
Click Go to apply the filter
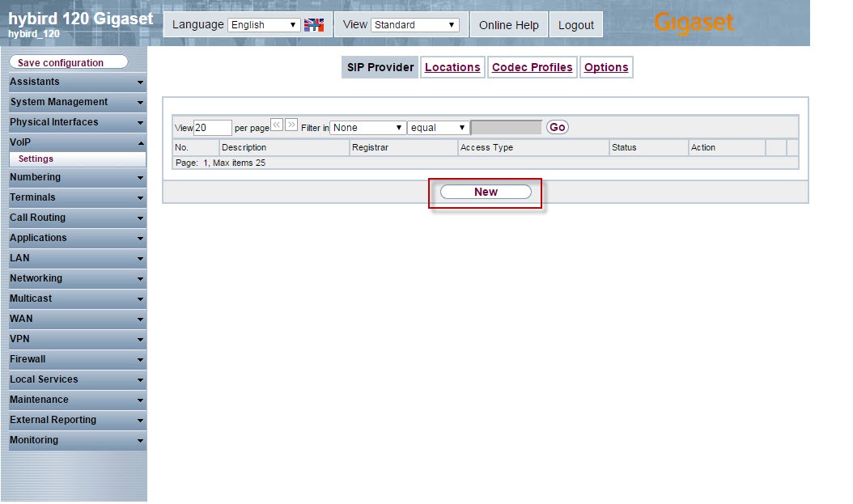pos(557,127)
